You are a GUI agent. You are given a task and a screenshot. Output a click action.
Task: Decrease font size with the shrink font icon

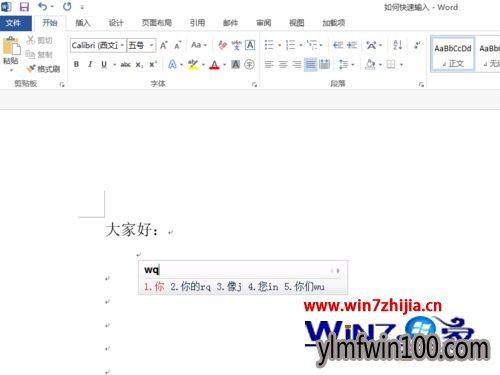[178, 45]
